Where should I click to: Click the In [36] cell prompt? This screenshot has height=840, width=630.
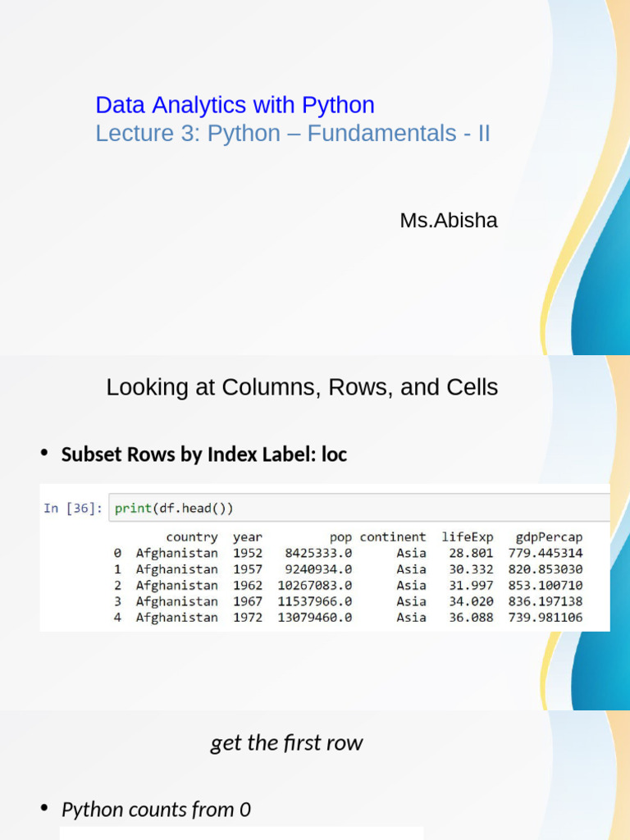(x=73, y=509)
